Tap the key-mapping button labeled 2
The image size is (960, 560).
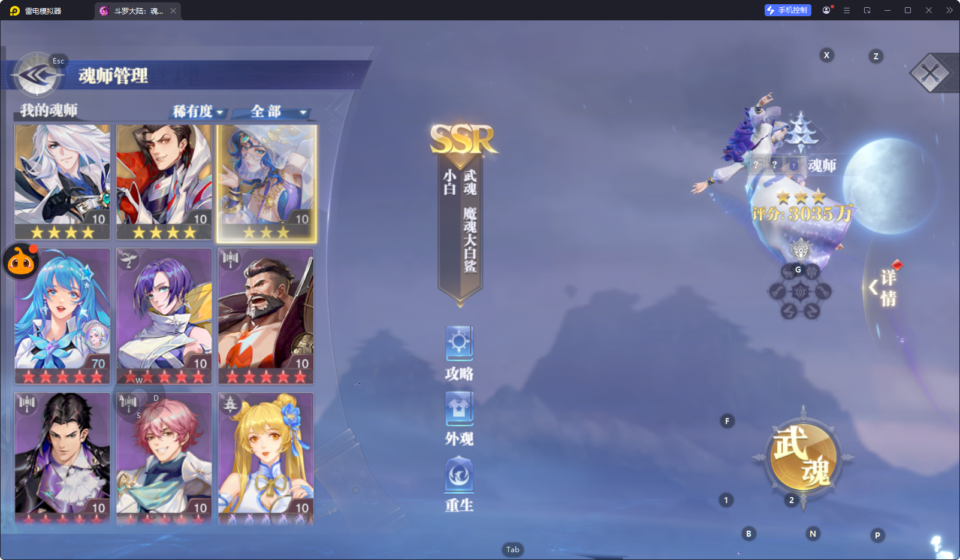(x=792, y=500)
